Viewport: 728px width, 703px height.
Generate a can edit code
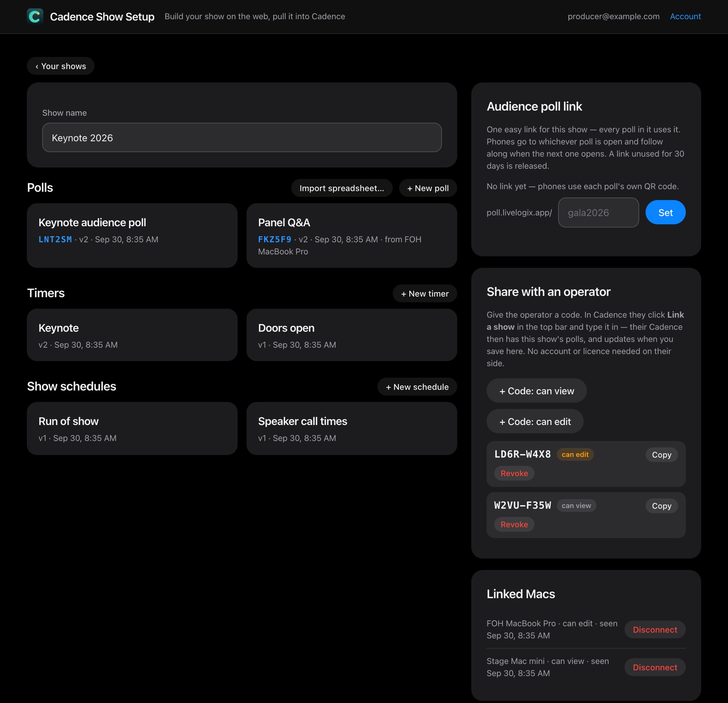(x=535, y=421)
